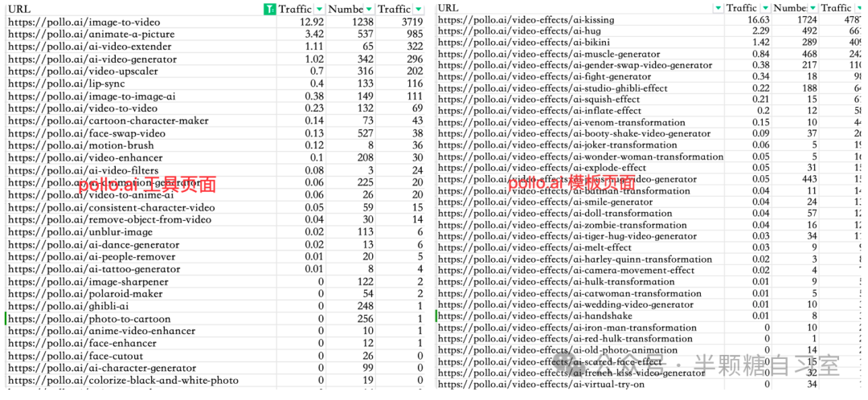Screen dimensions: 868x400
Task: Select the video-effects/ai-virtual-try-on URL cell
Action: tap(580, 384)
